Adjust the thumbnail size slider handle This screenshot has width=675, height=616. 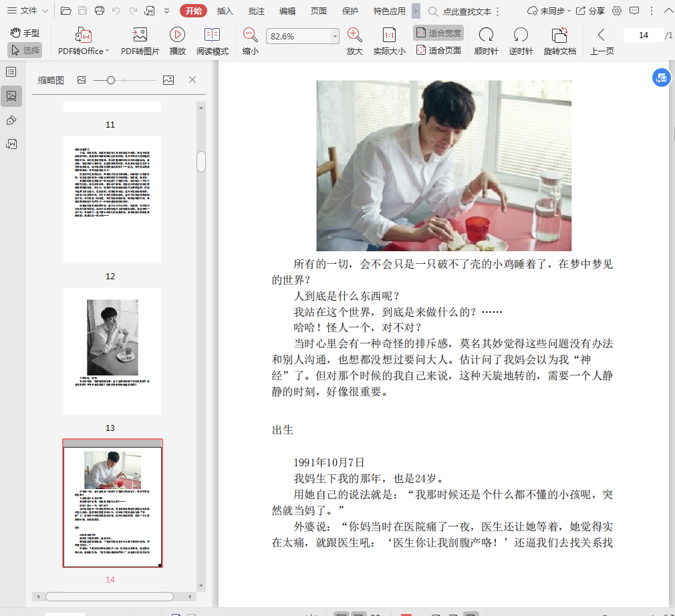(111, 80)
